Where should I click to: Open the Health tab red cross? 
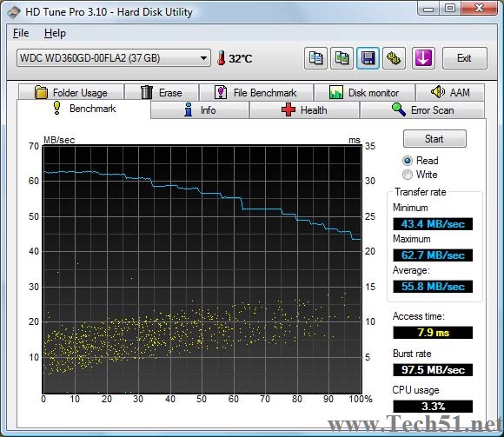pos(288,109)
